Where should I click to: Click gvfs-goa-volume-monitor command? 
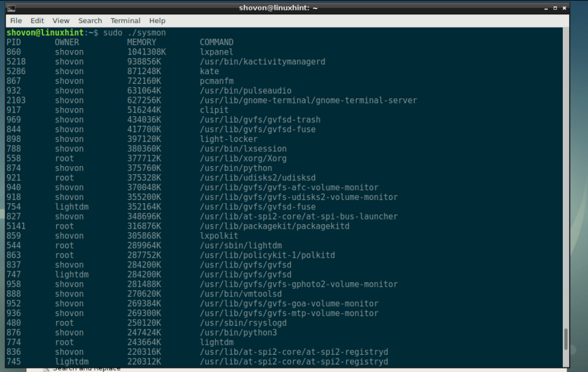coord(289,304)
